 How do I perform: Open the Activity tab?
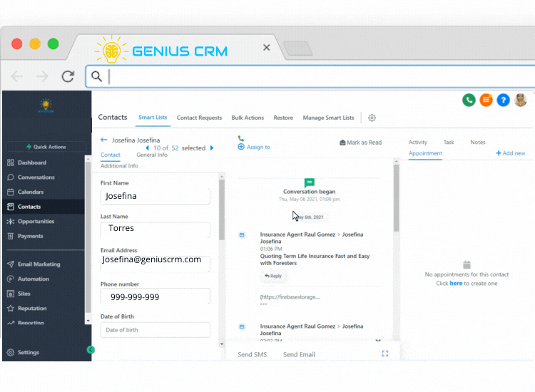(417, 142)
